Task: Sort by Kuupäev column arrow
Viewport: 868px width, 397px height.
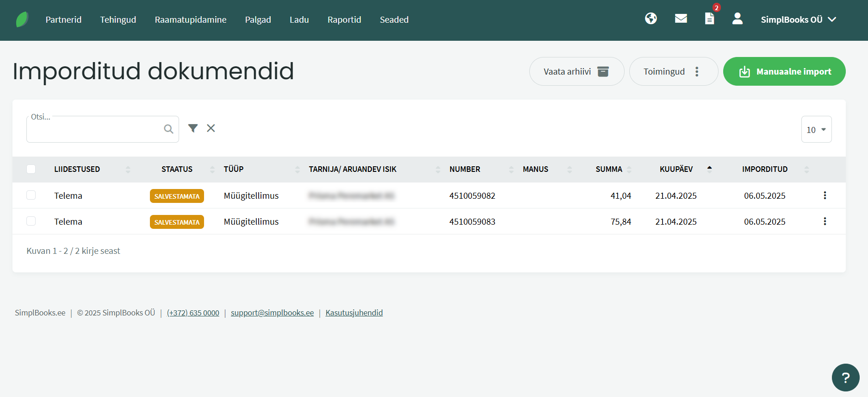Action: [x=709, y=169]
